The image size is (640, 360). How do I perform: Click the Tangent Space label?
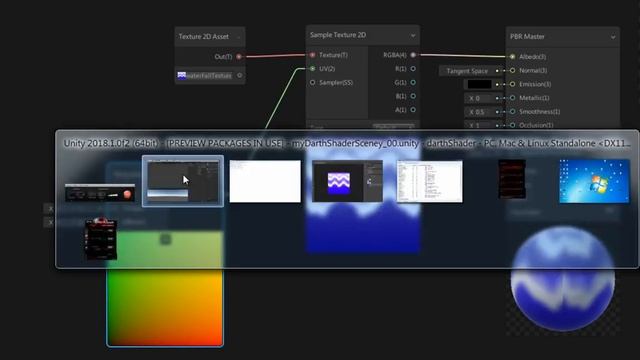coord(467,71)
